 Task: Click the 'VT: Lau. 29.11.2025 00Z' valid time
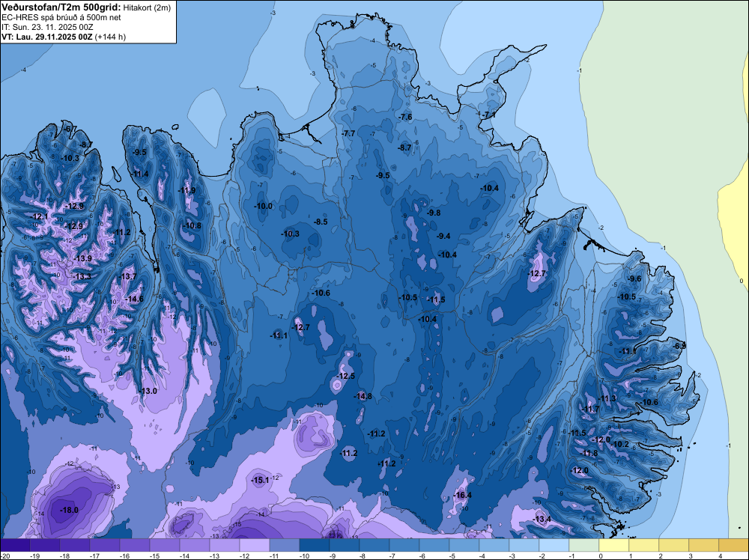click(47, 37)
